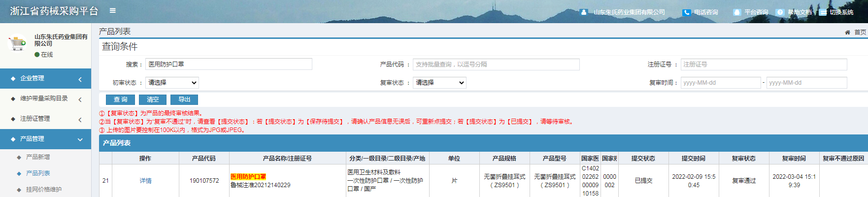Click the phone icon for 电话咨询
Viewport: 868px width, 197px height.
(x=686, y=12)
